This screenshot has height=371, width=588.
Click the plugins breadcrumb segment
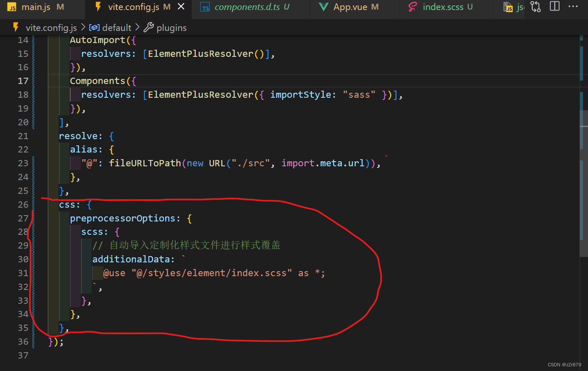(x=171, y=28)
